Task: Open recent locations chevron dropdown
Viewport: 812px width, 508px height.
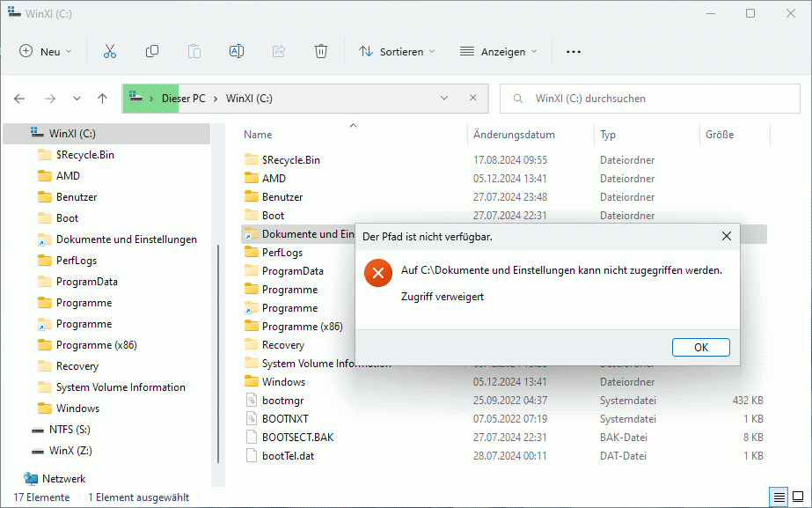Action: tap(77, 99)
